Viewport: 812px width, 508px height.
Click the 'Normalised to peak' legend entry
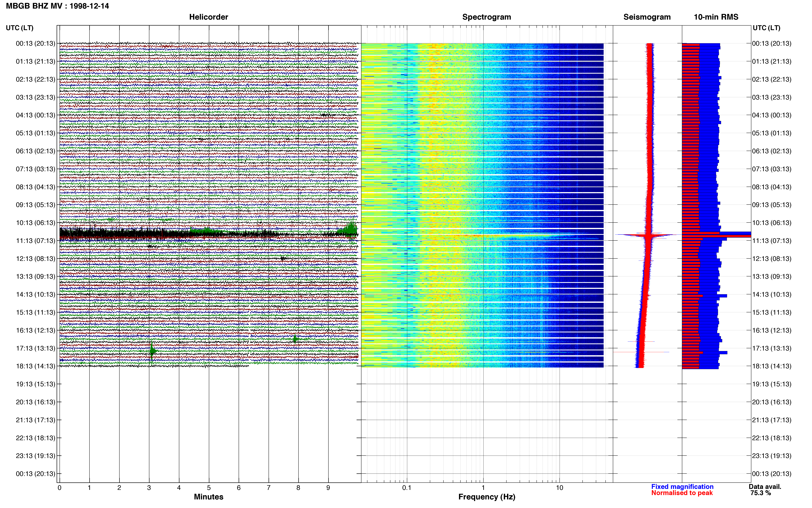pyautogui.click(x=682, y=493)
